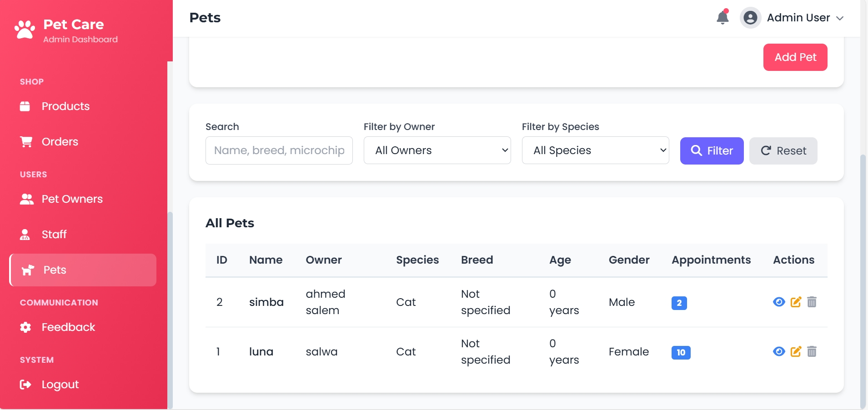Delete simba with the trash icon
Viewport: 868px width, 410px height.
(x=812, y=302)
